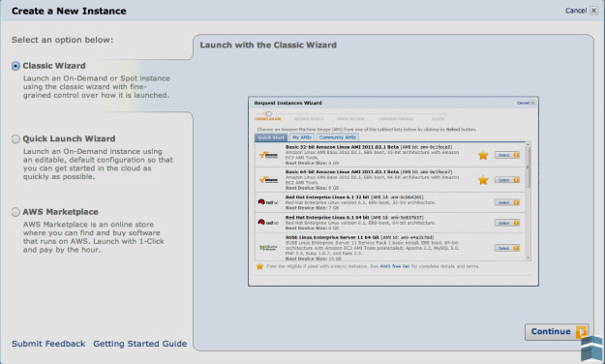
Task: Select the Classic Wizard radio button
Action: (x=15, y=66)
